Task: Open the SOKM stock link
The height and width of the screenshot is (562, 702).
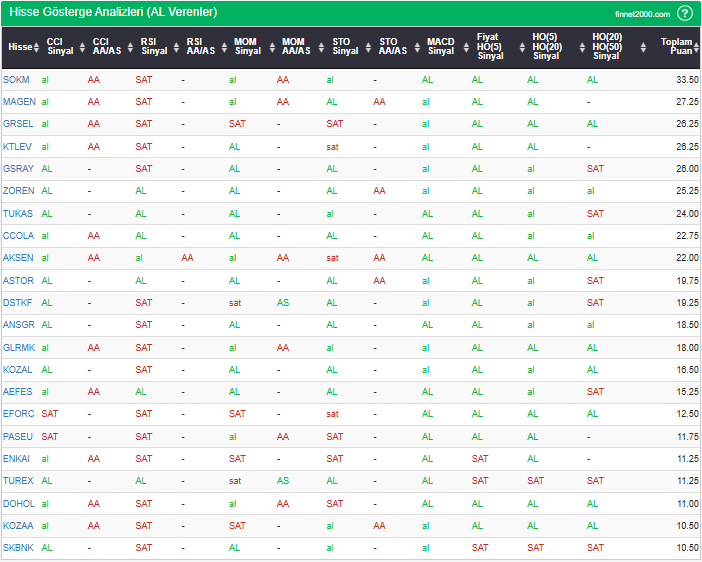Action: pyautogui.click(x=17, y=79)
